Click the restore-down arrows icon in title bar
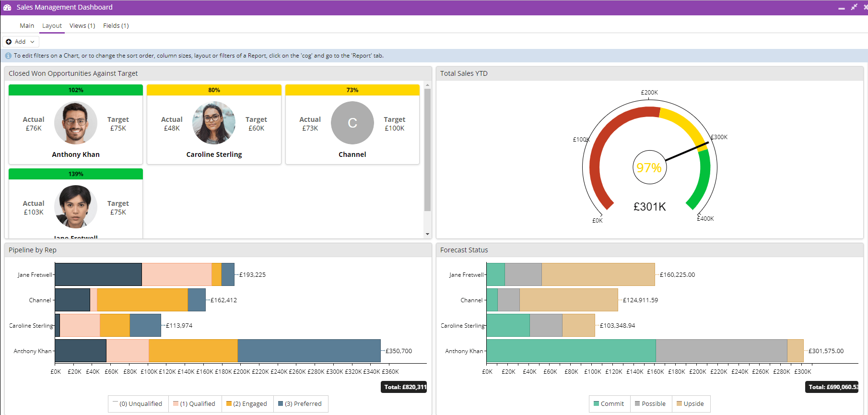 coord(854,7)
